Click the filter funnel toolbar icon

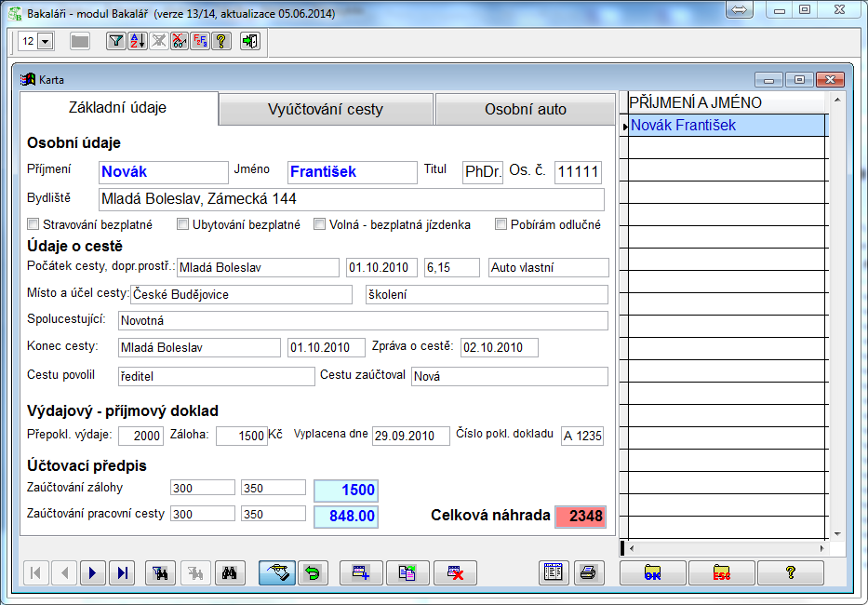coord(115,42)
